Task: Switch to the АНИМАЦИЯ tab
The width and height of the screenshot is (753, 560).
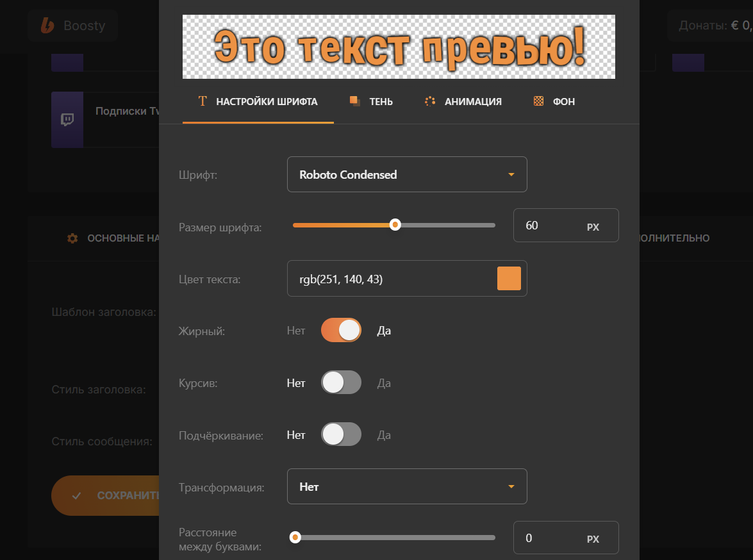Action: pos(463,102)
